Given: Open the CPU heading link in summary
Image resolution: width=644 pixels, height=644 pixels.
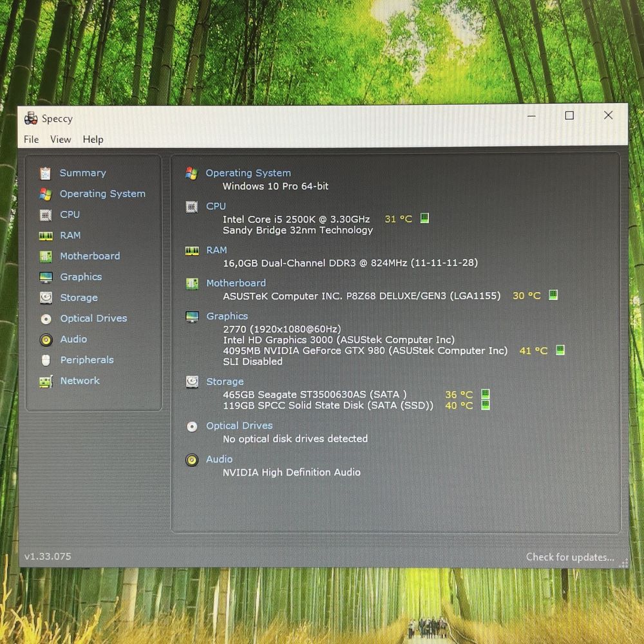Looking at the screenshot, I should (216, 206).
